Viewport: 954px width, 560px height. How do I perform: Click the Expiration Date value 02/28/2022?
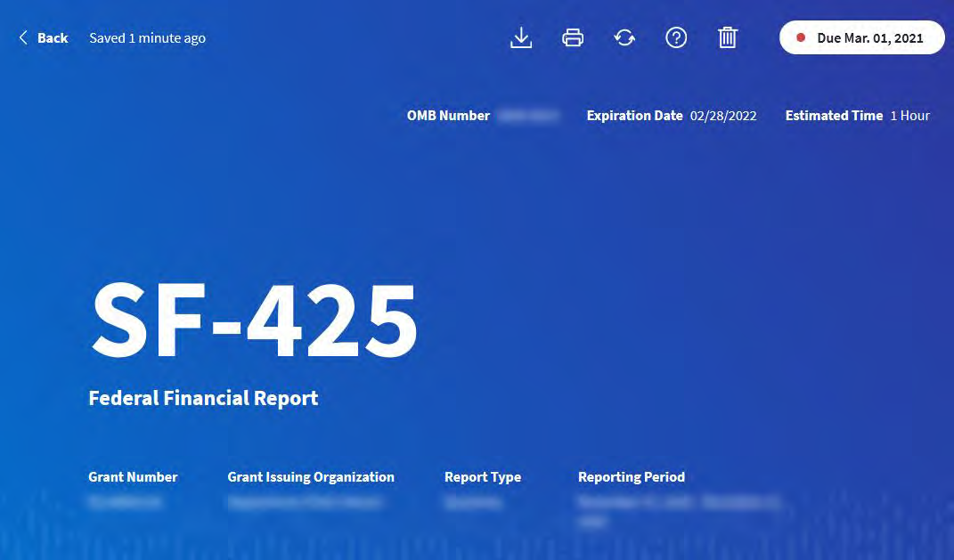pyautogui.click(x=723, y=116)
